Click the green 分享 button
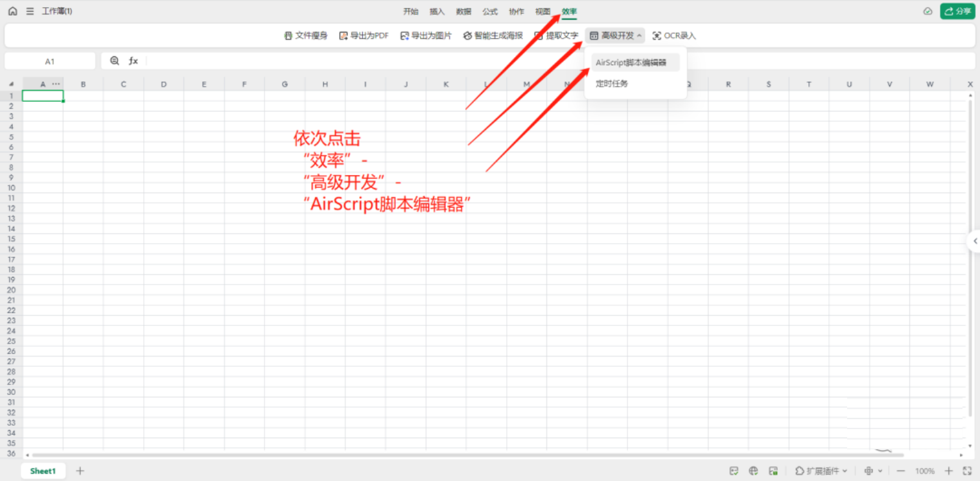980x481 pixels. pyautogui.click(x=958, y=11)
